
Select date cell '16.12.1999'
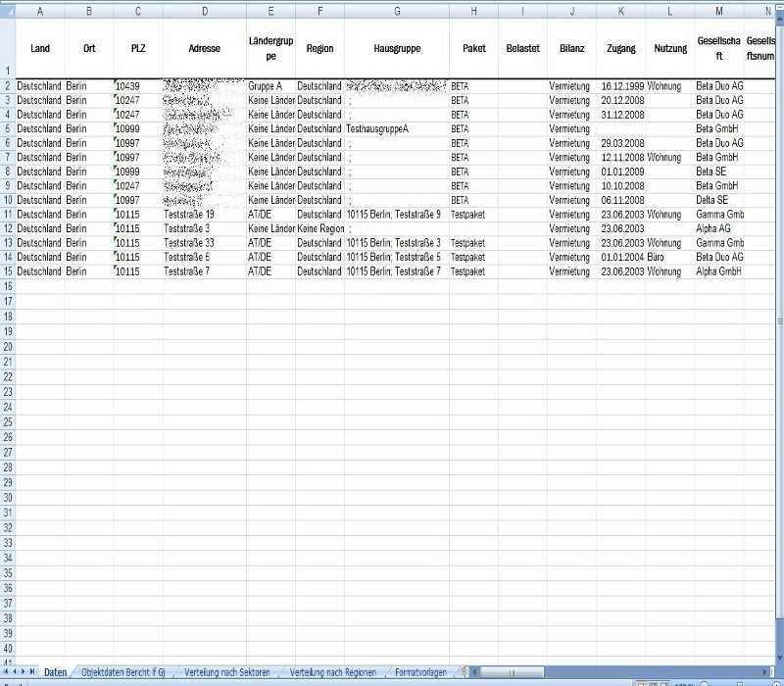coord(621,86)
